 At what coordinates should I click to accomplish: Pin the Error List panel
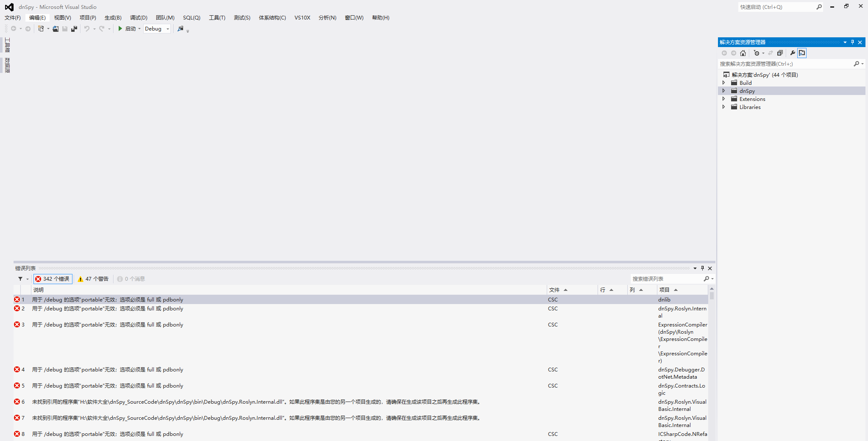(702, 268)
